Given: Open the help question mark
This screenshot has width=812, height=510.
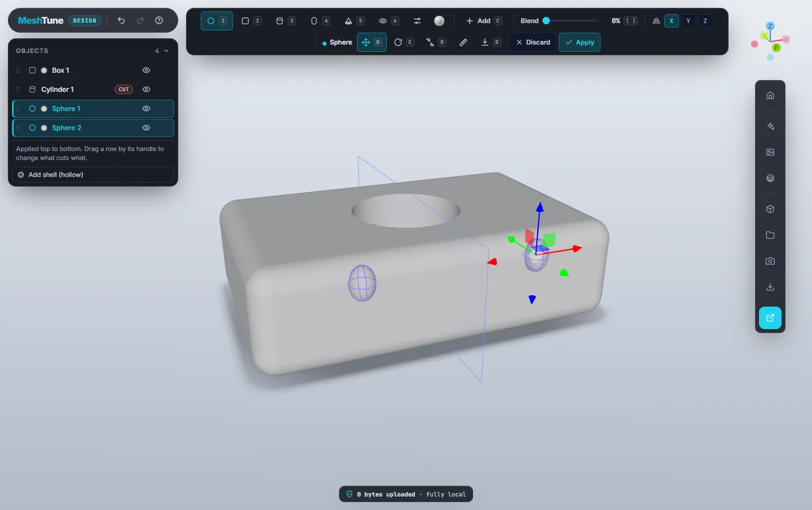Looking at the screenshot, I should [x=159, y=20].
